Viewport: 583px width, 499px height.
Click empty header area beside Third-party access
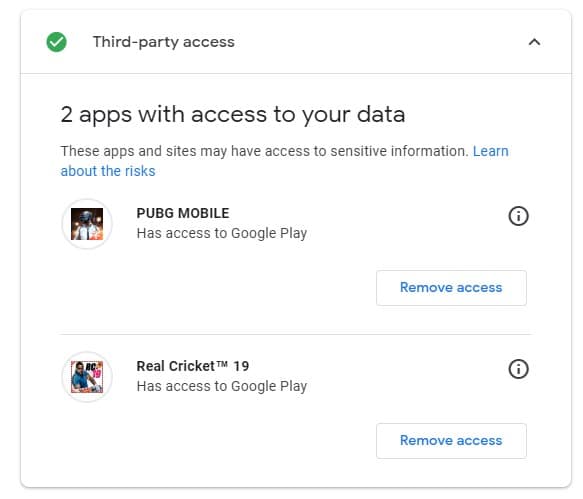[379, 42]
